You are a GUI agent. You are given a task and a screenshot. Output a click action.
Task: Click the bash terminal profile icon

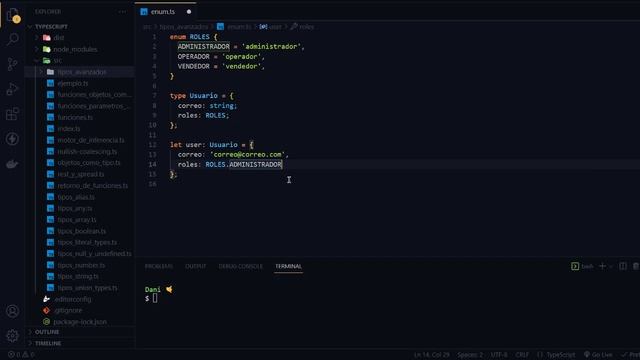[x=575, y=266]
